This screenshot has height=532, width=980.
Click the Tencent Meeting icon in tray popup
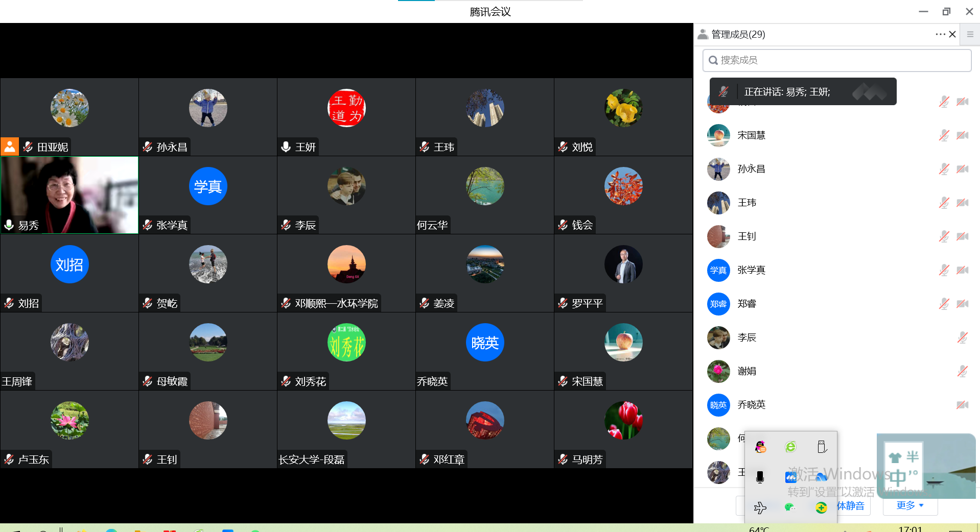[x=790, y=477]
